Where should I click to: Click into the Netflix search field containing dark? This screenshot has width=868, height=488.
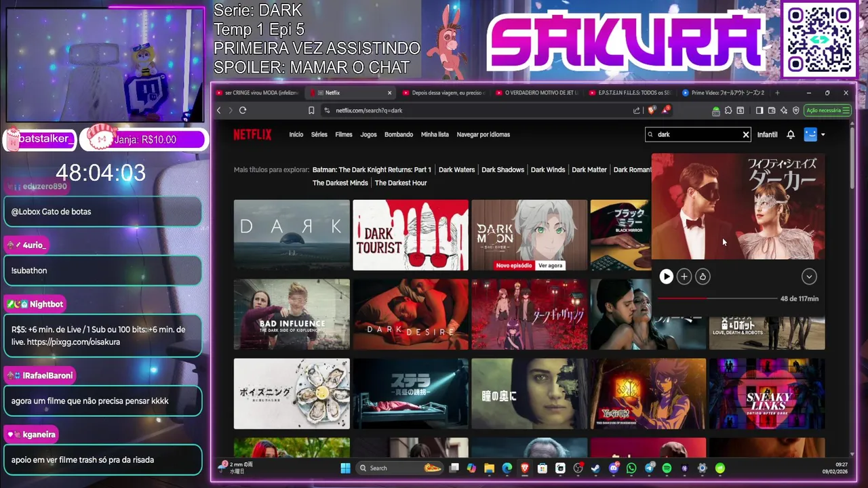pos(697,134)
